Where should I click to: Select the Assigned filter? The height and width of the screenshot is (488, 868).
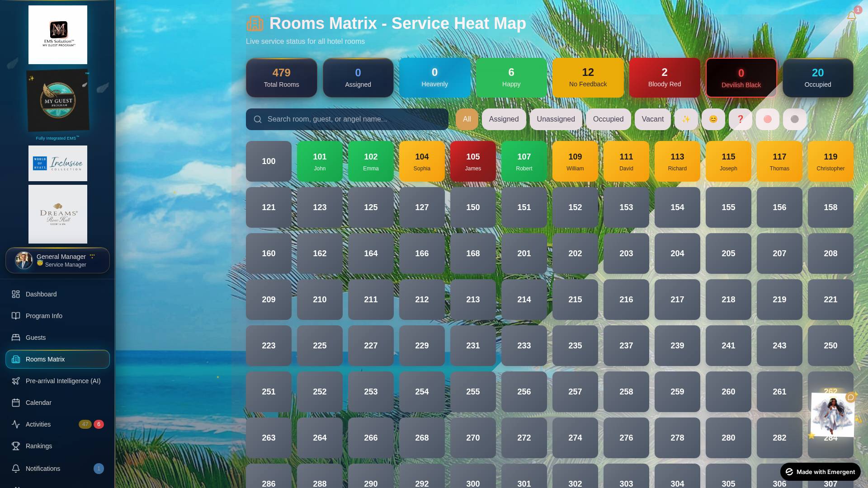504,119
